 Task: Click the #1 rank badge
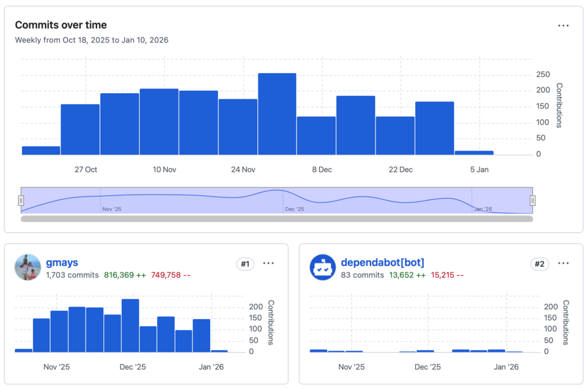coord(245,264)
